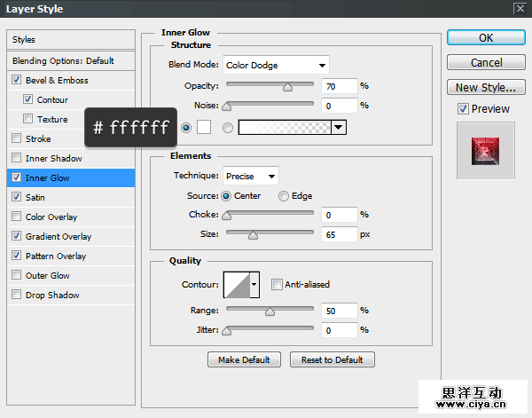532x418 pixels.
Task: Select the Edge source radio button
Action: [284, 196]
